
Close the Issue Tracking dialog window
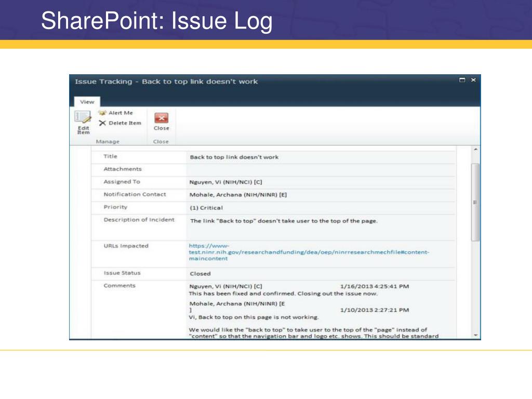tap(473, 80)
